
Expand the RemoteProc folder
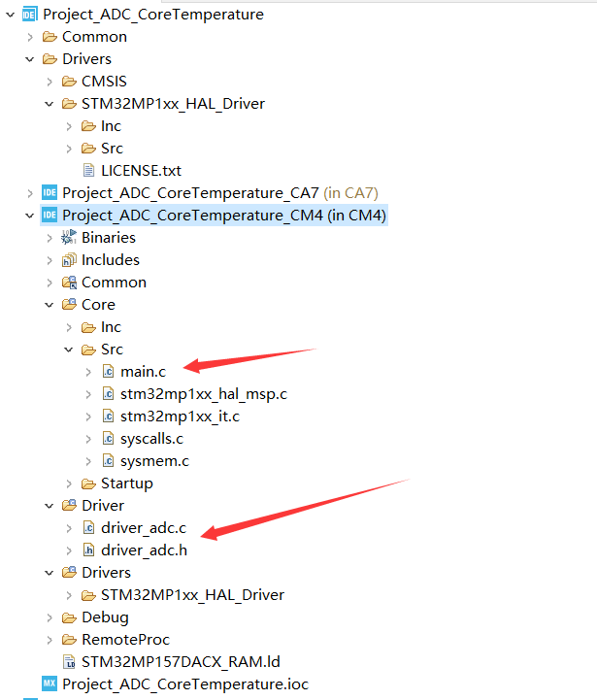point(50,640)
